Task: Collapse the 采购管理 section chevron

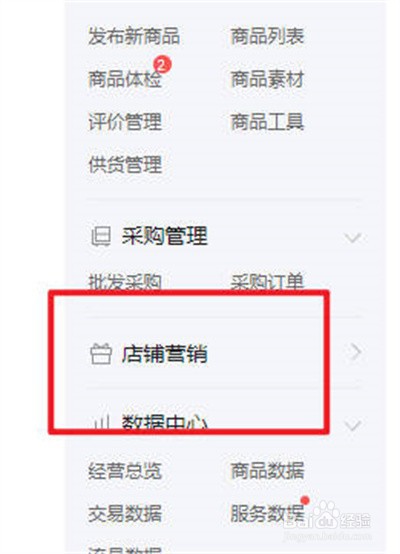Action: 353,238
